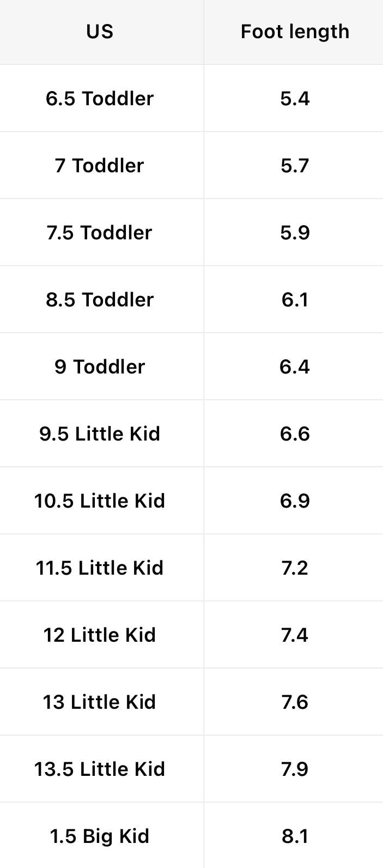The width and height of the screenshot is (383, 868).
Task: Select the 6.1 foot length value
Action: [x=295, y=300]
